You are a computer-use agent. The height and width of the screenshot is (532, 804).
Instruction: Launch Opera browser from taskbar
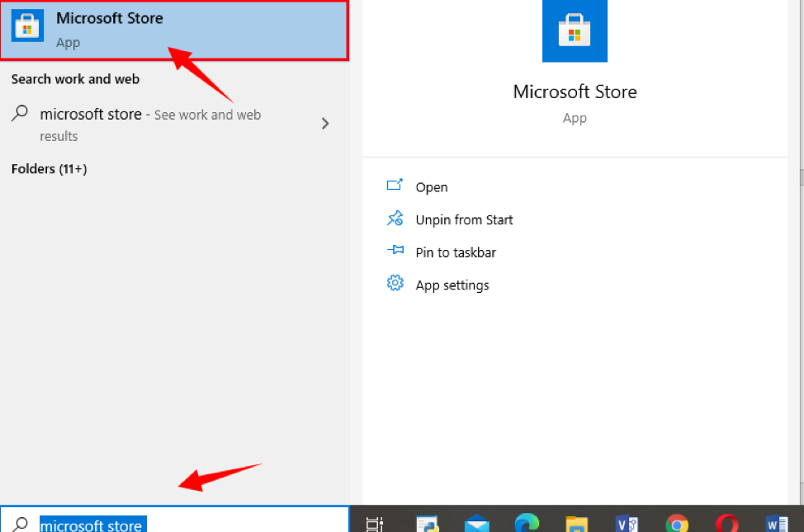726,524
